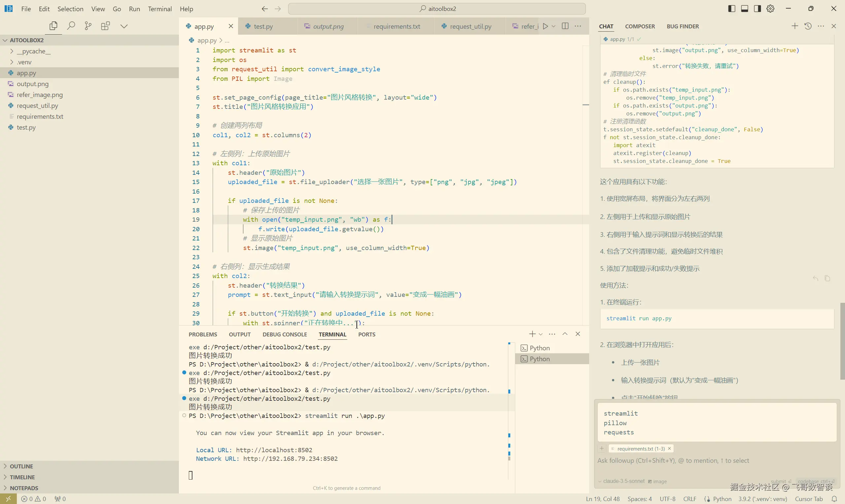Run Python file with play button
The image size is (845, 504).
[545, 26]
